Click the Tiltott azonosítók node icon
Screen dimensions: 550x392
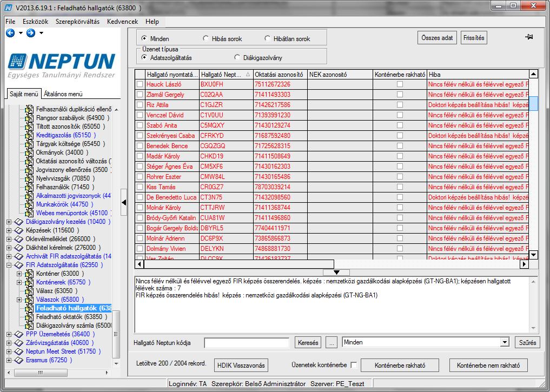click(30, 127)
